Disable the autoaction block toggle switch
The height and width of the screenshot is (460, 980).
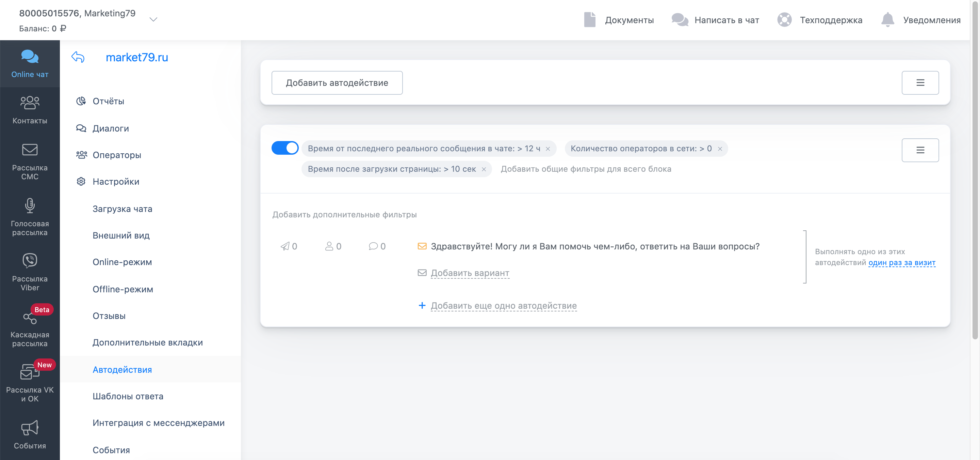tap(284, 148)
